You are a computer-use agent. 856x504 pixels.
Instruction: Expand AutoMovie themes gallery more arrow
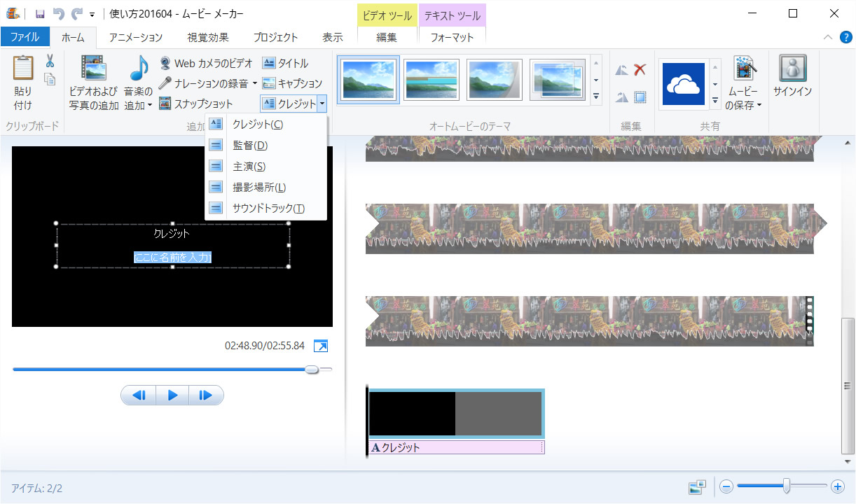click(x=596, y=97)
